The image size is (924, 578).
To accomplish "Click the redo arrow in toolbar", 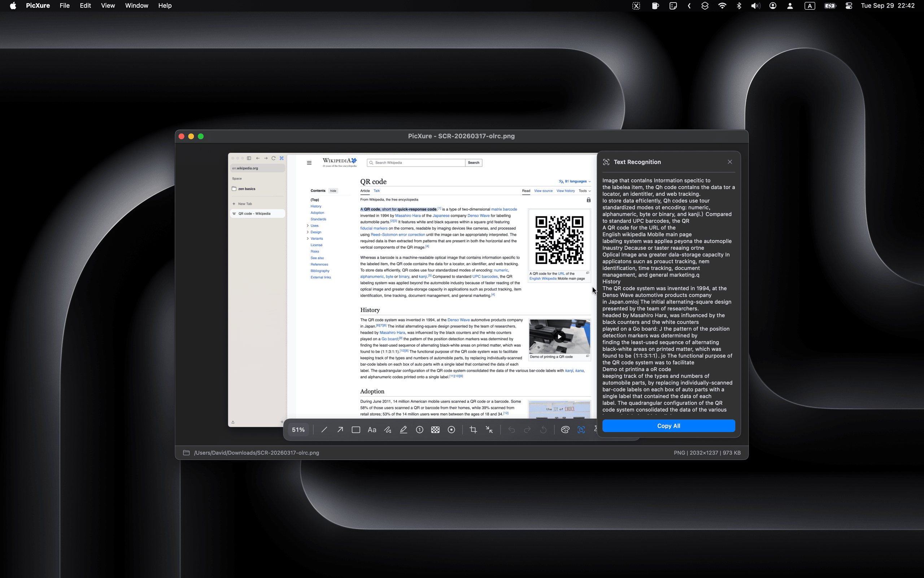I will pos(527,430).
